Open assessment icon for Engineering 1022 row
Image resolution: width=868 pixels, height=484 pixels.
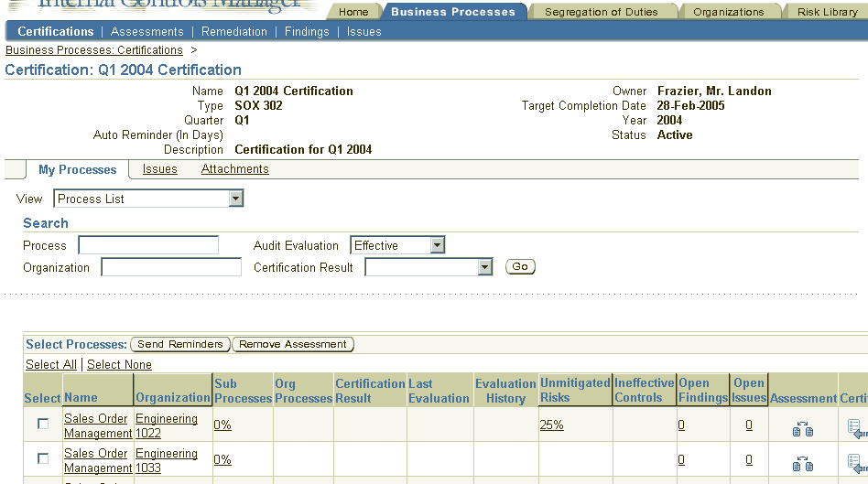(803, 429)
